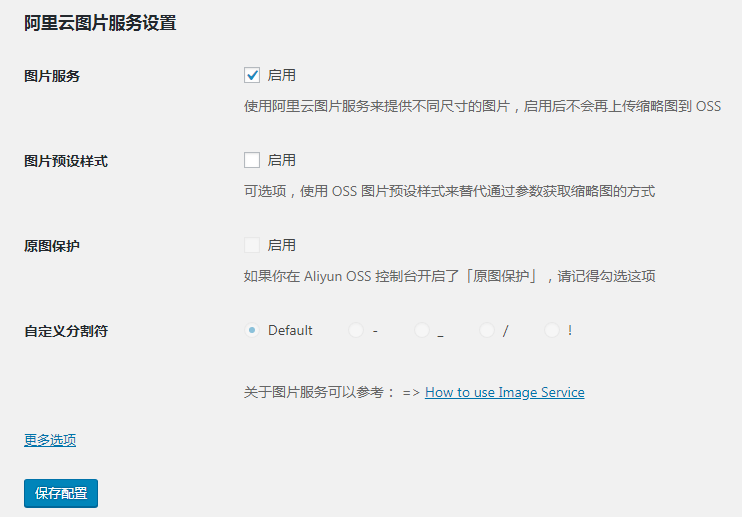
Task: Choose the exclamation mark separator radio
Action: click(x=552, y=330)
